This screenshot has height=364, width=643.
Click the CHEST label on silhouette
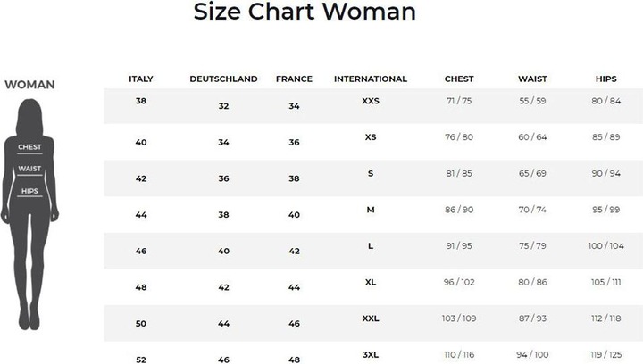point(29,147)
